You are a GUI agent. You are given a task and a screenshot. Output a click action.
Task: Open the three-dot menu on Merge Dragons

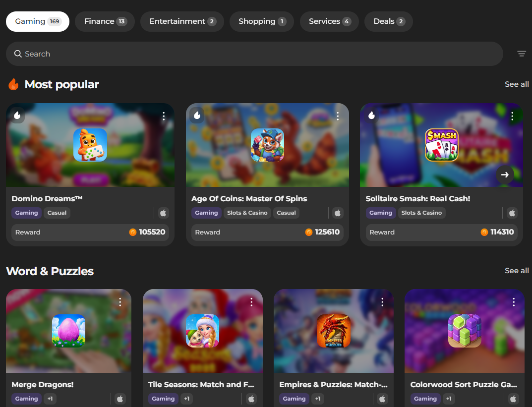(120, 302)
